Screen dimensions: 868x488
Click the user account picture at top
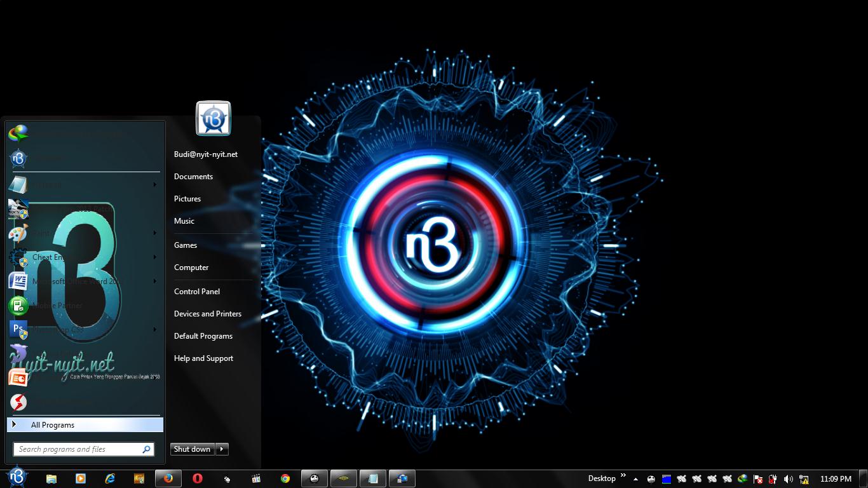(x=214, y=118)
